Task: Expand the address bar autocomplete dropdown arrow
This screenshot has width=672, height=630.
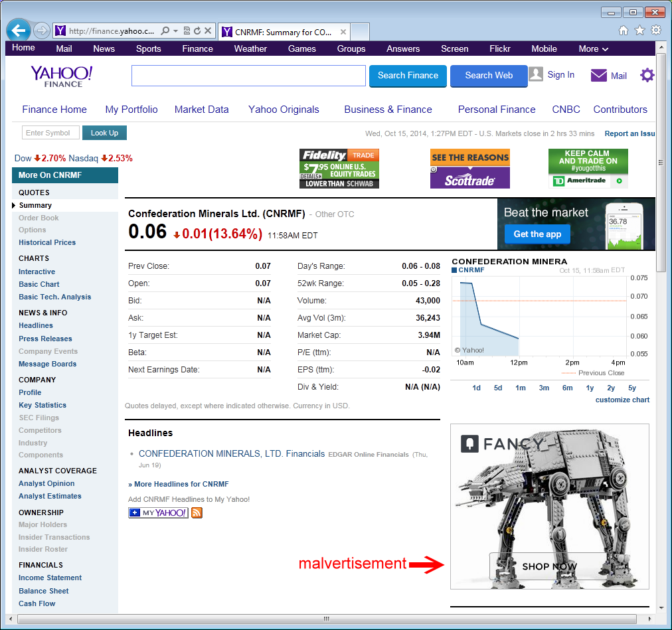Action: point(176,31)
